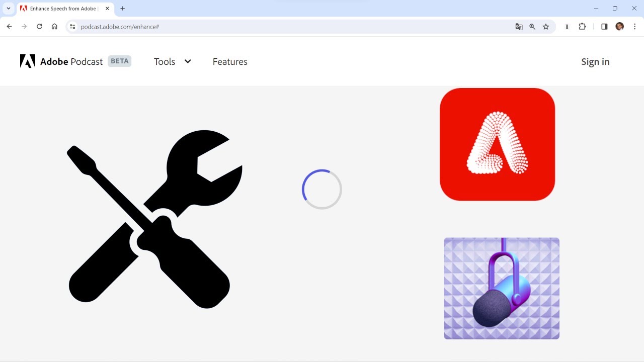Click the Adobe Podcast wordmark text

[x=71, y=61]
